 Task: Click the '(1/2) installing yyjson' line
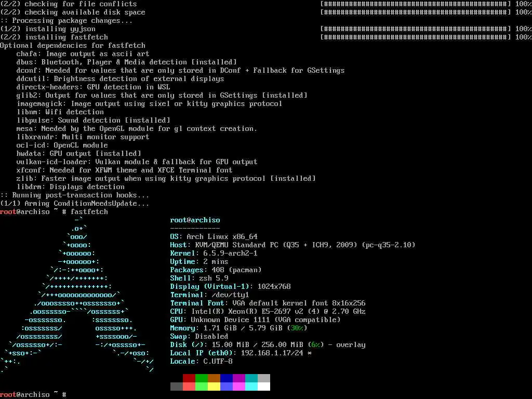[48, 29]
